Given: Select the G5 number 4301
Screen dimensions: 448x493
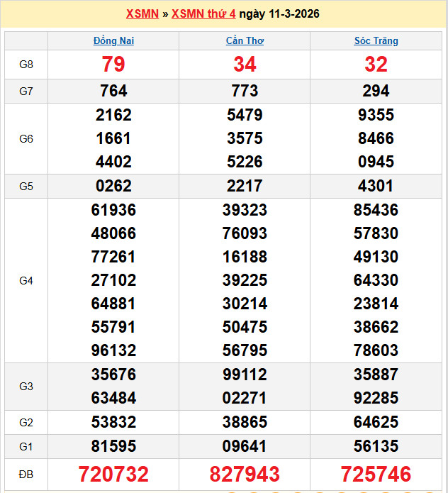Looking at the screenshot, I should [376, 186].
